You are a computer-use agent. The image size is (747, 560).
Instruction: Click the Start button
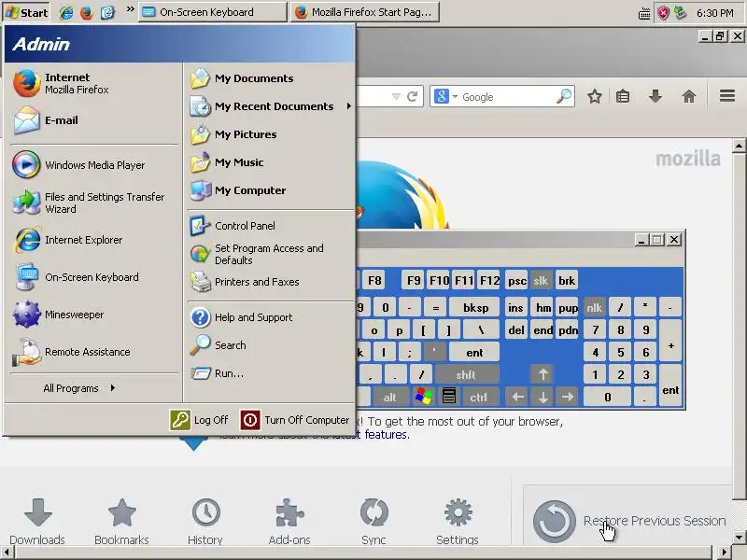27,12
